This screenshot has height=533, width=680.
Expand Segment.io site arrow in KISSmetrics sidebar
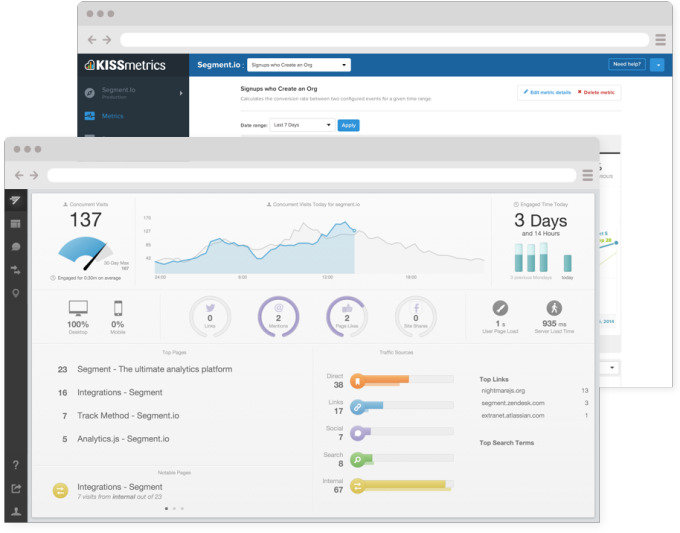tap(181, 93)
